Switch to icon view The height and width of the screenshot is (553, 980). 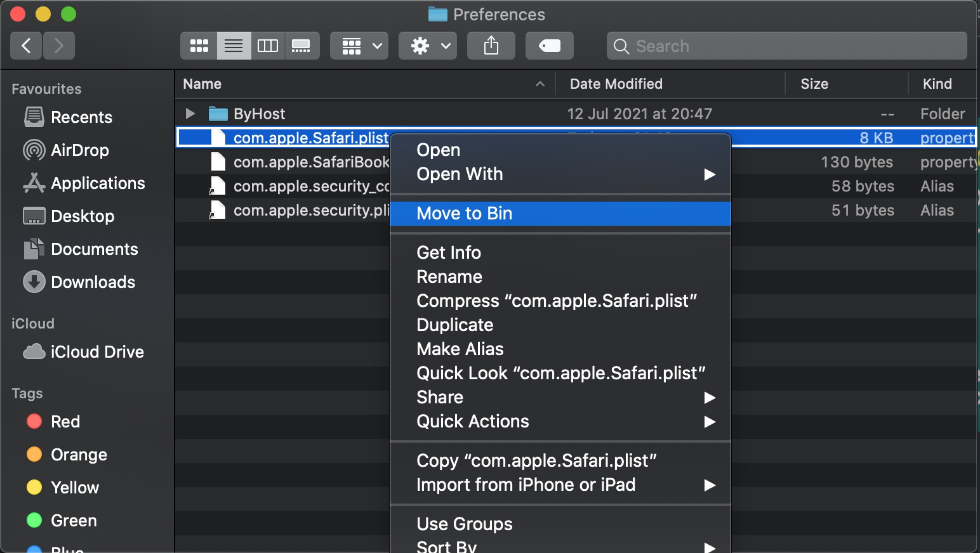[x=199, y=46]
